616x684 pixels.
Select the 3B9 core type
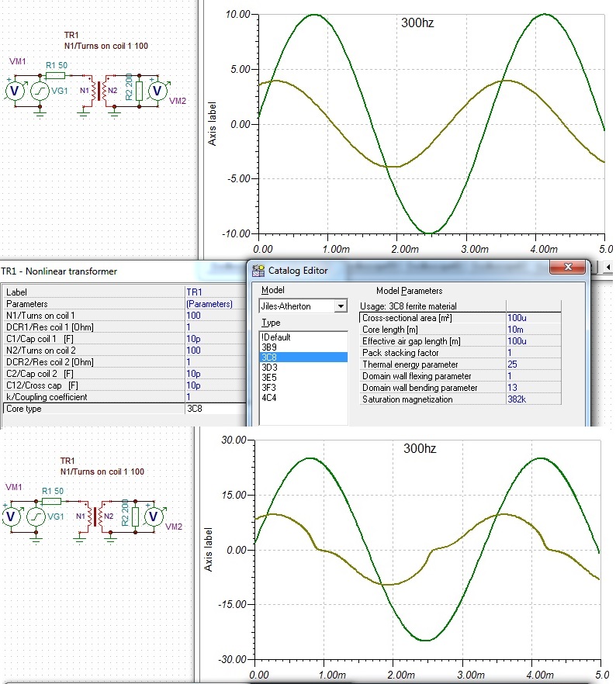(268, 347)
